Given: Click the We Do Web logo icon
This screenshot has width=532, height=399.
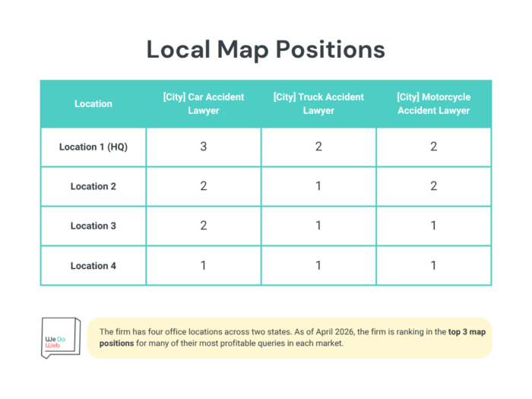Looking at the screenshot, I should tap(61, 337).
